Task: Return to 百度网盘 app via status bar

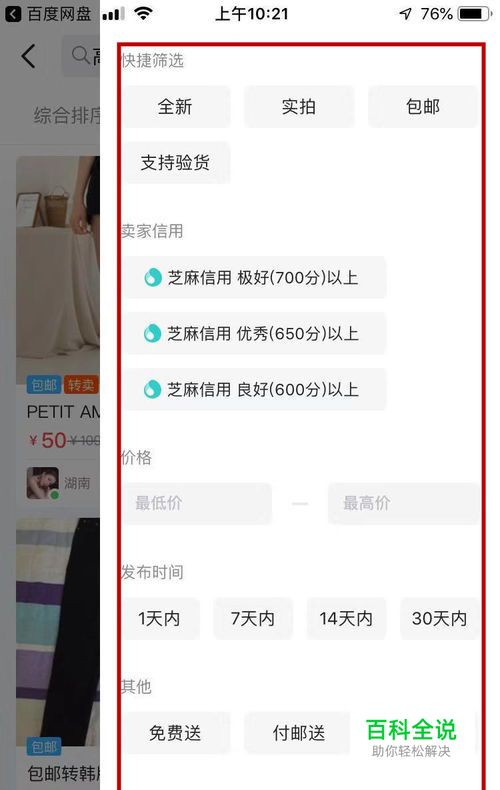Action: point(48,14)
